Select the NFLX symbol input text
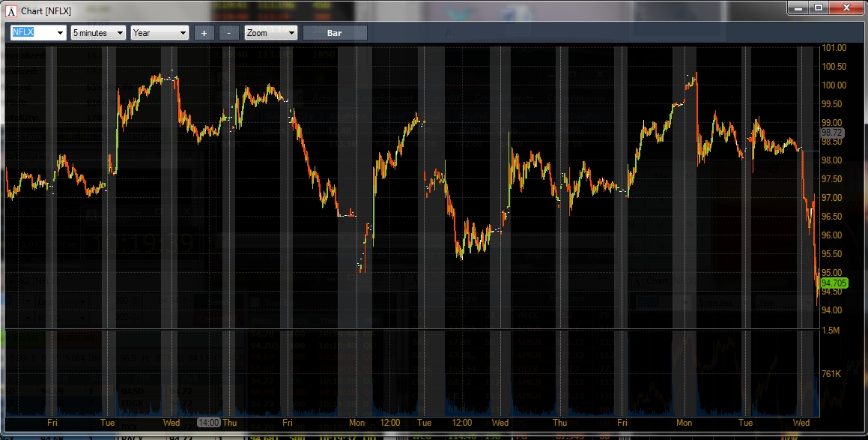 pos(23,32)
